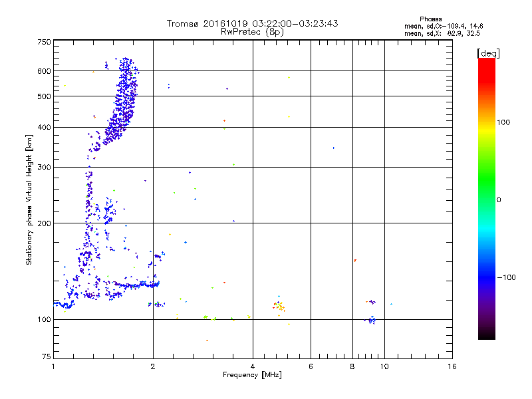Click the colorbar tick label "0"
Screen dimensions: 532x399
pyautogui.click(x=499, y=200)
